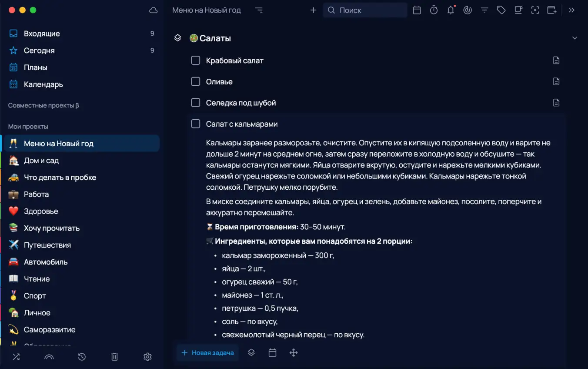Check off 'Крабовый салат'
The height and width of the screenshot is (369, 588).
click(195, 60)
